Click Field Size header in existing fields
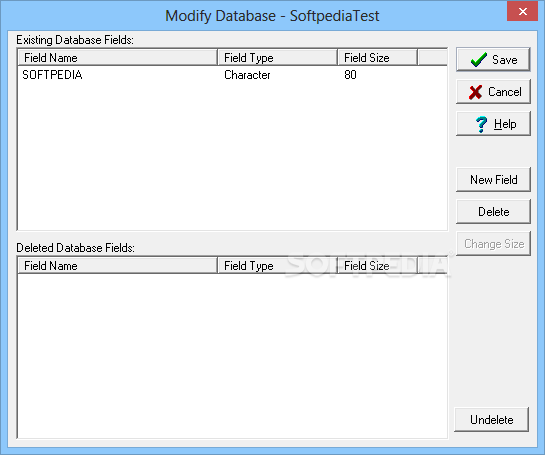The image size is (545, 455). tap(377, 57)
